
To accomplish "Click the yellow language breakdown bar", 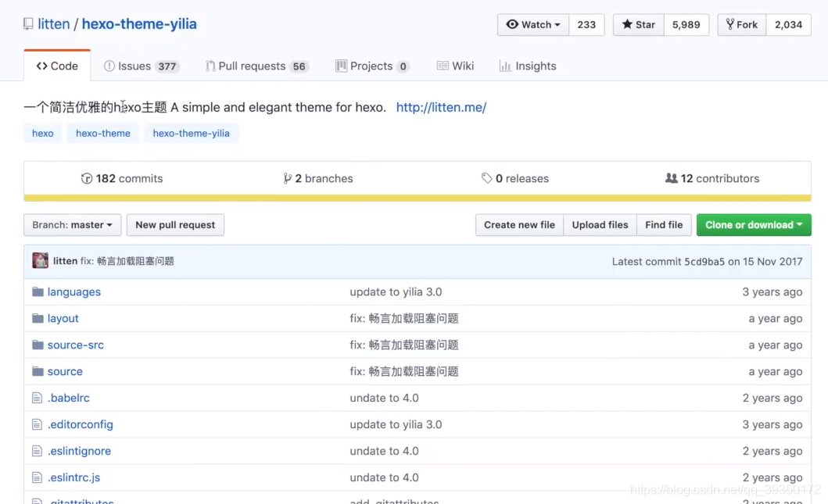I will pyautogui.click(x=418, y=198).
